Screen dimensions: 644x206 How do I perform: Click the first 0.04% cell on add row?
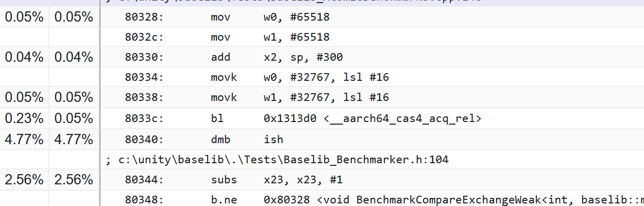(24, 57)
